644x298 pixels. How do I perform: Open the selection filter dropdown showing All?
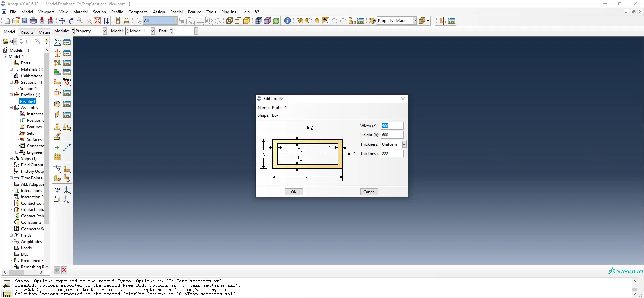point(160,21)
